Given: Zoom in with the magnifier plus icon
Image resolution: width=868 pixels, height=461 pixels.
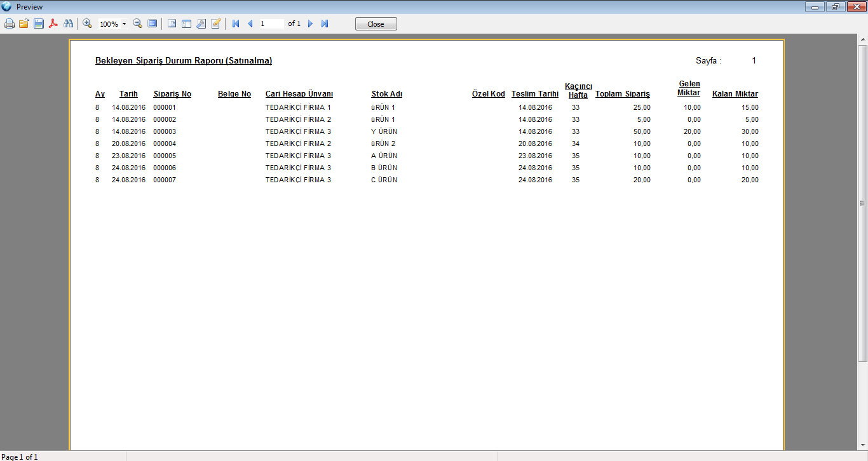Looking at the screenshot, I should point(88,23).
